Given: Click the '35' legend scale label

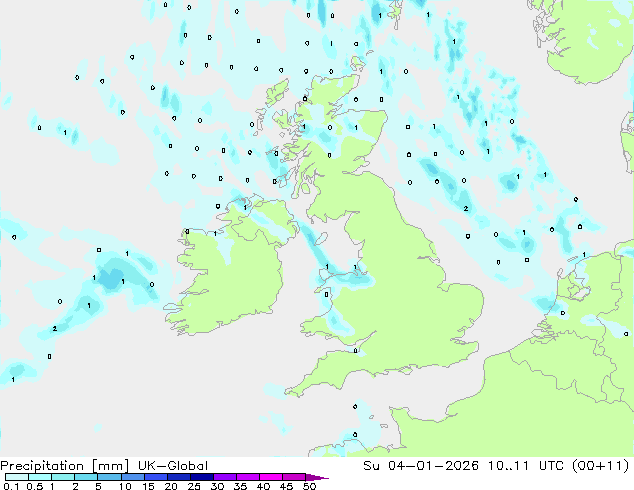Looking at the screenshot, I should pos(240,486).
